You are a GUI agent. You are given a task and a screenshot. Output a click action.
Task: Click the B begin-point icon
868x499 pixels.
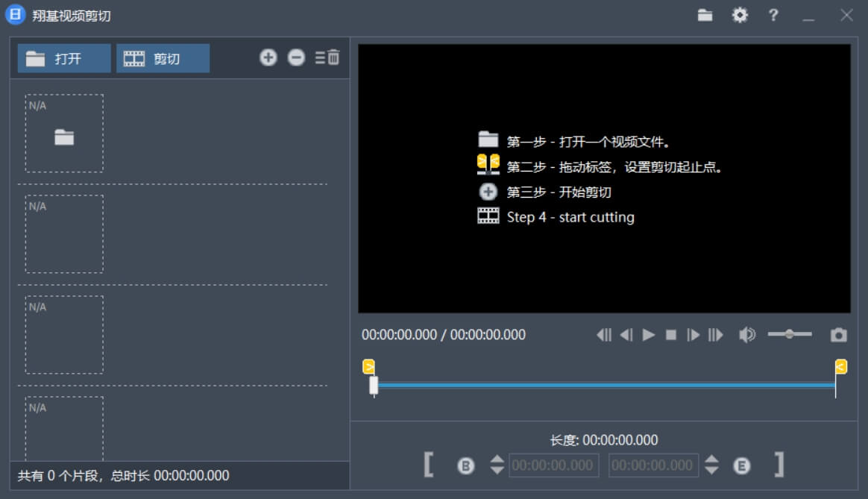(x=466, y=465)
